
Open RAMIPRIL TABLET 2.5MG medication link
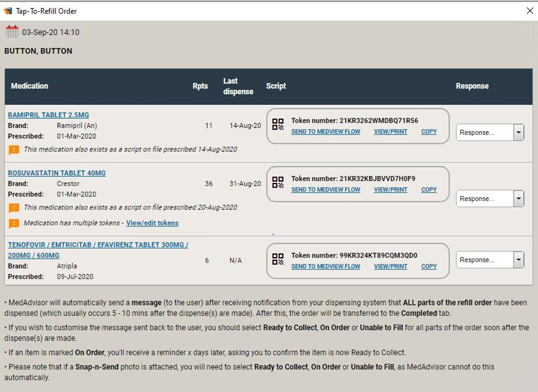(x=49, y=115)
